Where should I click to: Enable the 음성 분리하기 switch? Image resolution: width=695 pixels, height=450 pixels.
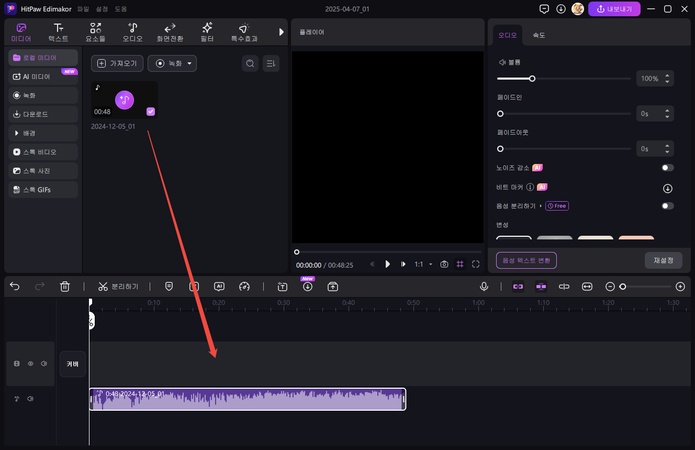click(x=667, y=206)
